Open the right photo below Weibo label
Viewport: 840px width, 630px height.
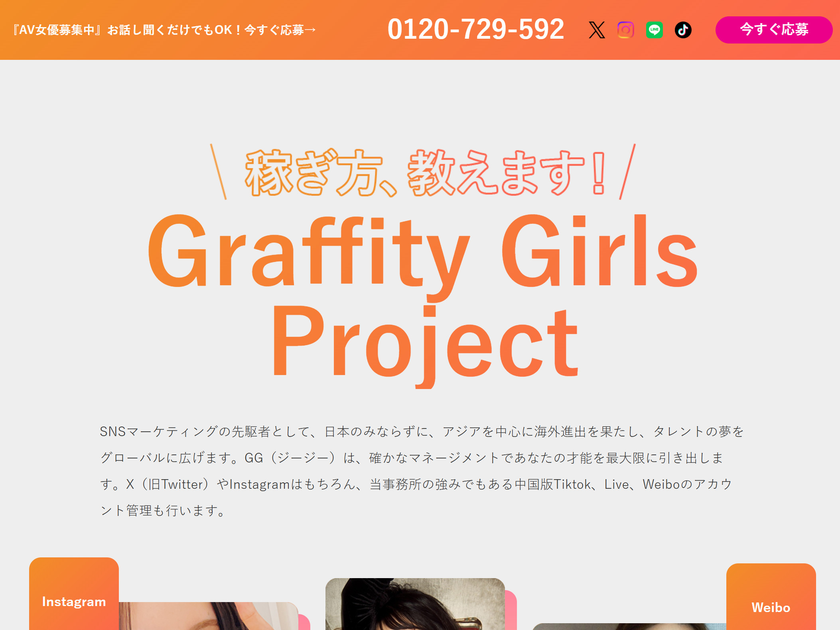(x=629, y=627)
